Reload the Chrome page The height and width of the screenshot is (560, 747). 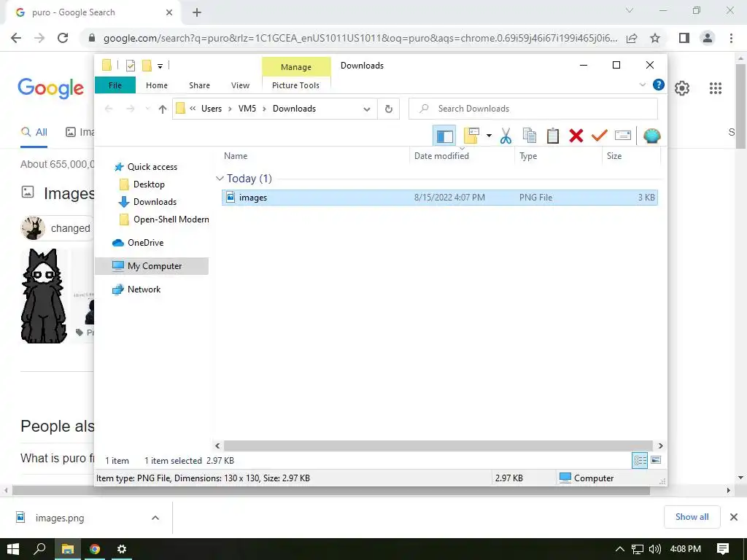tap(63, 38)
